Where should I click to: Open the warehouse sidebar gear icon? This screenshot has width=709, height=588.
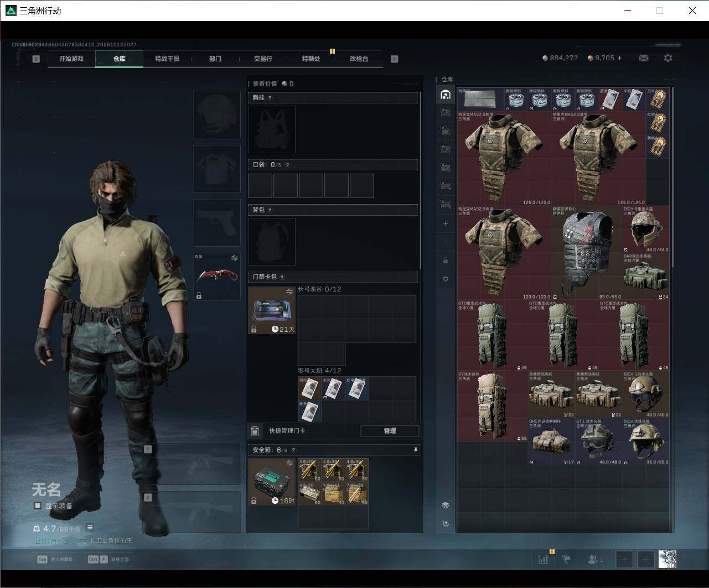[x=446, y=279]
